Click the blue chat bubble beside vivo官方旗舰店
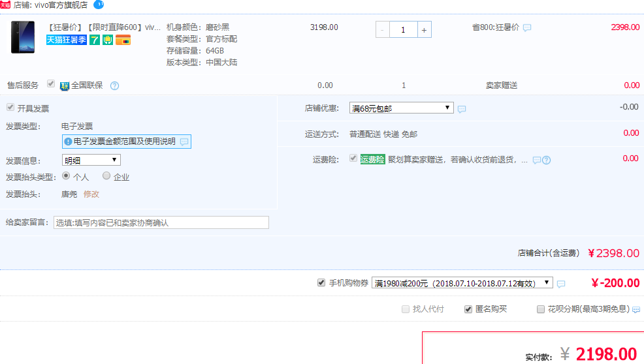 coord(99,5)
